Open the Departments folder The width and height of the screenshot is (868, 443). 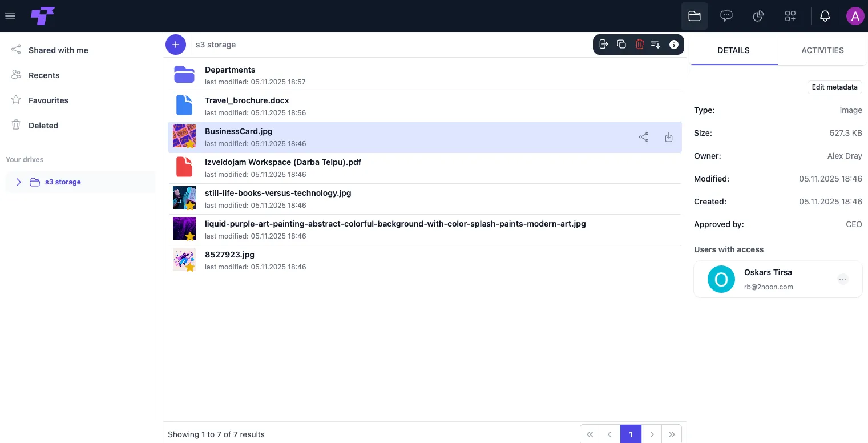point(425,75)
